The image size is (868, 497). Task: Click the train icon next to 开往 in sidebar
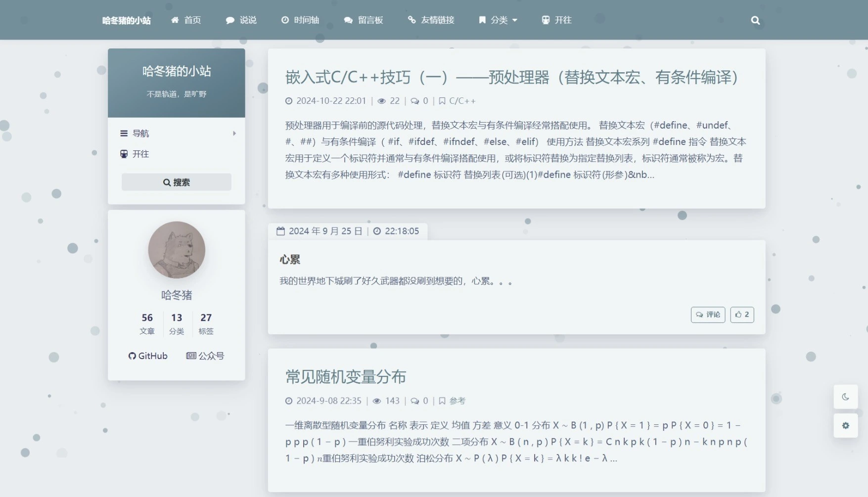[x=123, y=154]
